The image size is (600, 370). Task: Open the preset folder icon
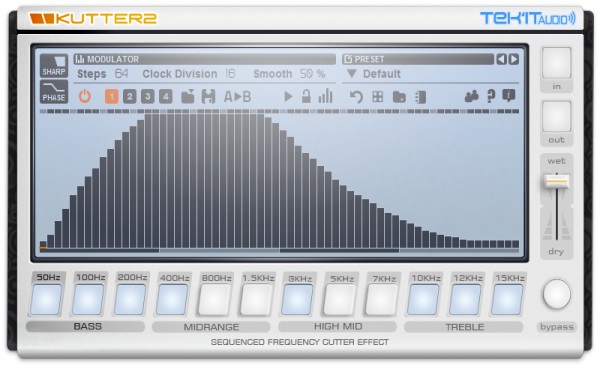[399, 97]
